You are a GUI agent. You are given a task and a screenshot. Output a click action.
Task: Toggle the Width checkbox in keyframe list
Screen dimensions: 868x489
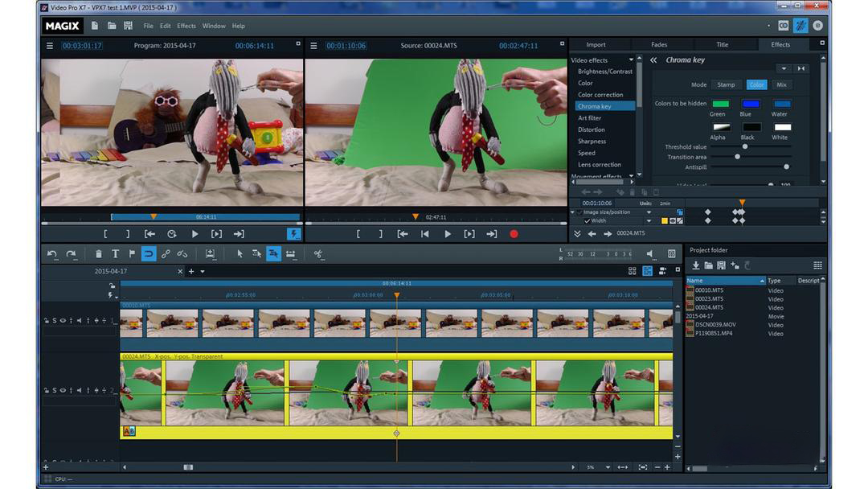pos(588,220)
